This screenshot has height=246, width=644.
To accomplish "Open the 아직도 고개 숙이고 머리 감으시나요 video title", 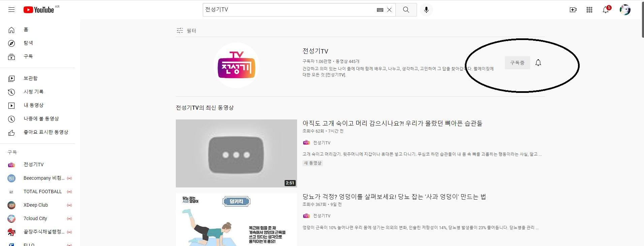I will [392, 124].
